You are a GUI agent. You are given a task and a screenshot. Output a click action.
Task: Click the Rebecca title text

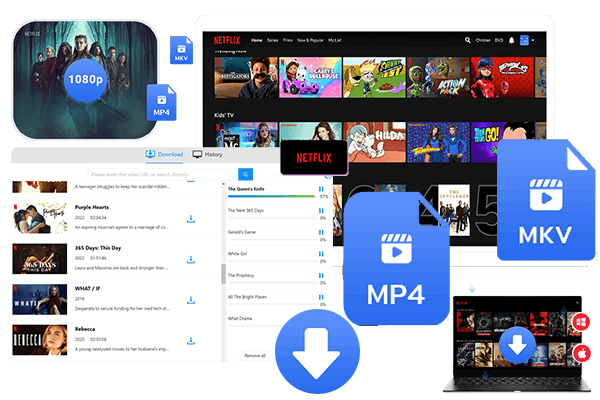point(85,329)
